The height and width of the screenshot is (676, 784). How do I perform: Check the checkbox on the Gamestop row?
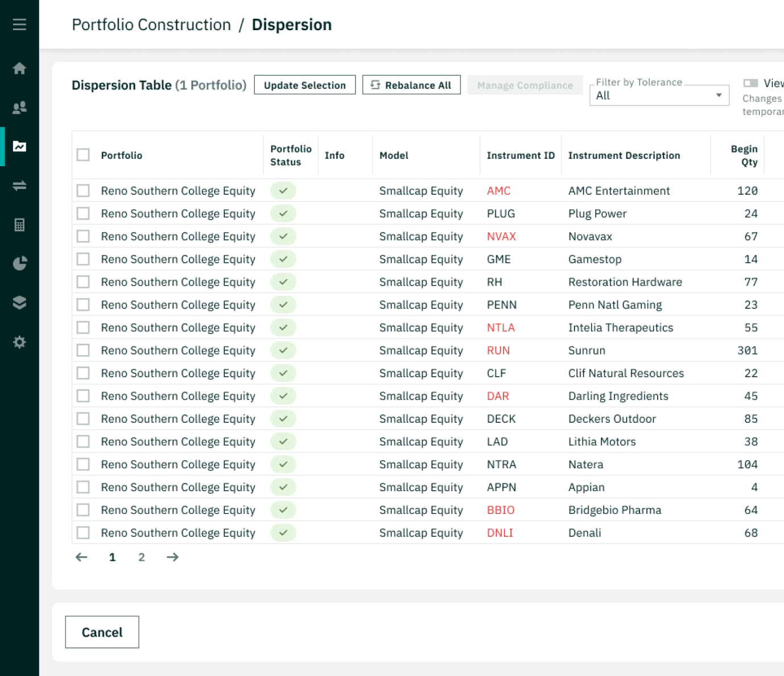point(82,259)
